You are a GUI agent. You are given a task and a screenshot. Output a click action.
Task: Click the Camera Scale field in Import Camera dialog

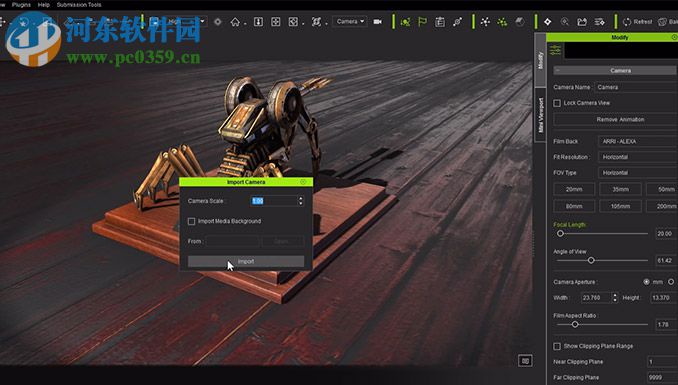click(x=274, y=201)
